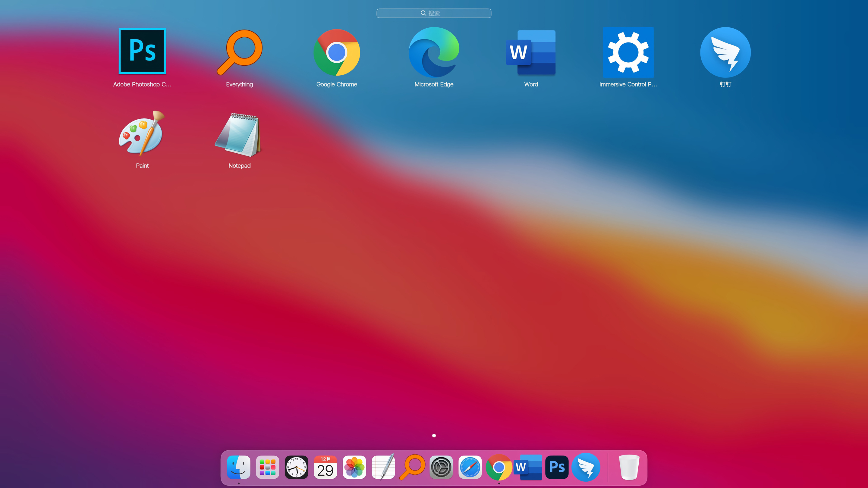Open Finder from the dock

[x=238, y=467]
